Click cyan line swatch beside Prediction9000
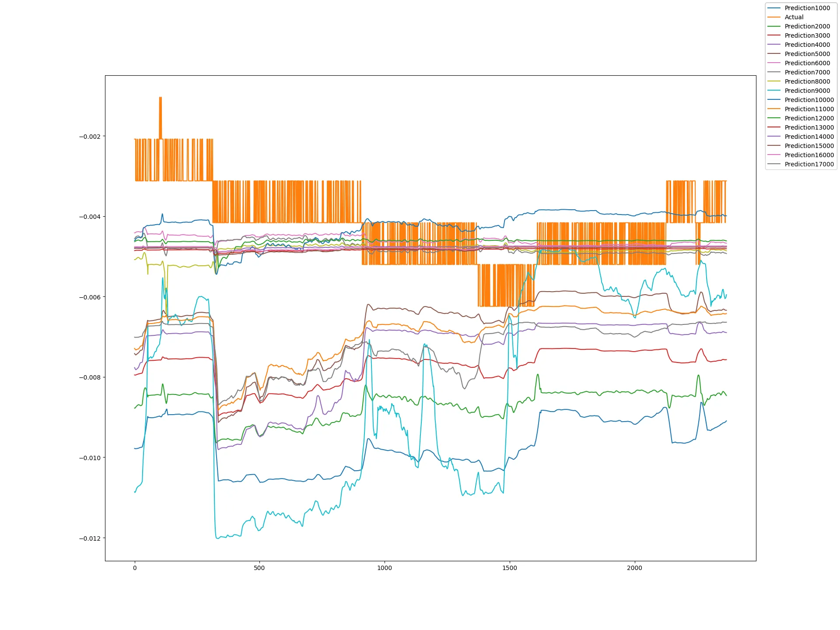The image size is (840, 630). [774, 91]
